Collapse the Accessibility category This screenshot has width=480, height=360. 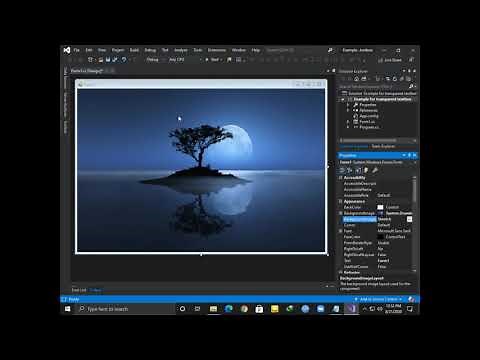coord(341,178)
